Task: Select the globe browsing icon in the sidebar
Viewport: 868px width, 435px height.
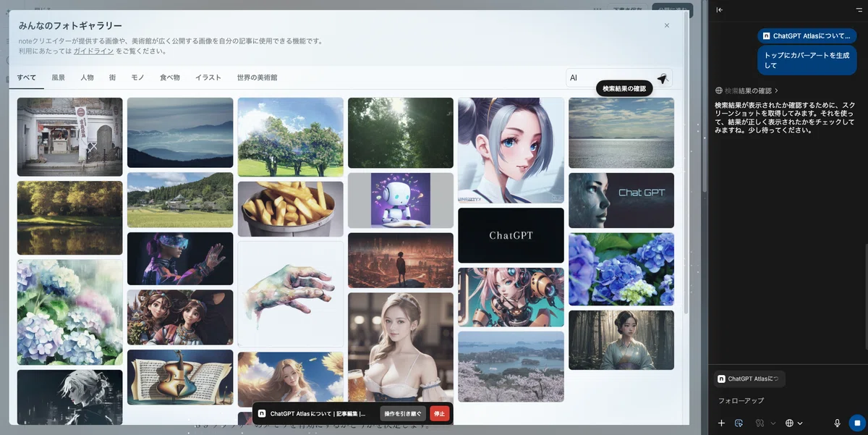Action: 790,423
